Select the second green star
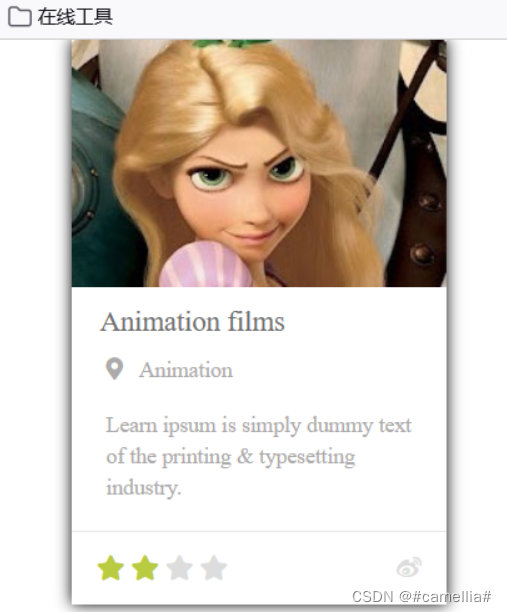Viewport: 507px width, 612px height. tap(145, 568)
